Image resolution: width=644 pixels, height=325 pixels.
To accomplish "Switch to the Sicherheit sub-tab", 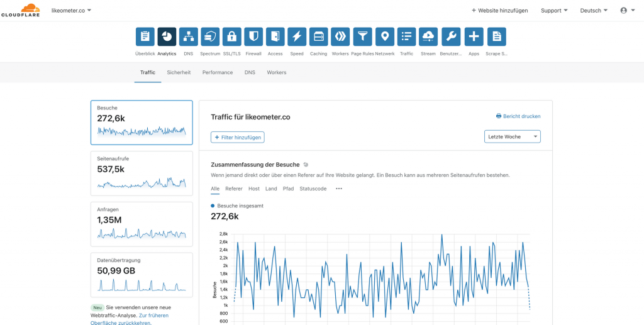I will [x=179, y=72].
